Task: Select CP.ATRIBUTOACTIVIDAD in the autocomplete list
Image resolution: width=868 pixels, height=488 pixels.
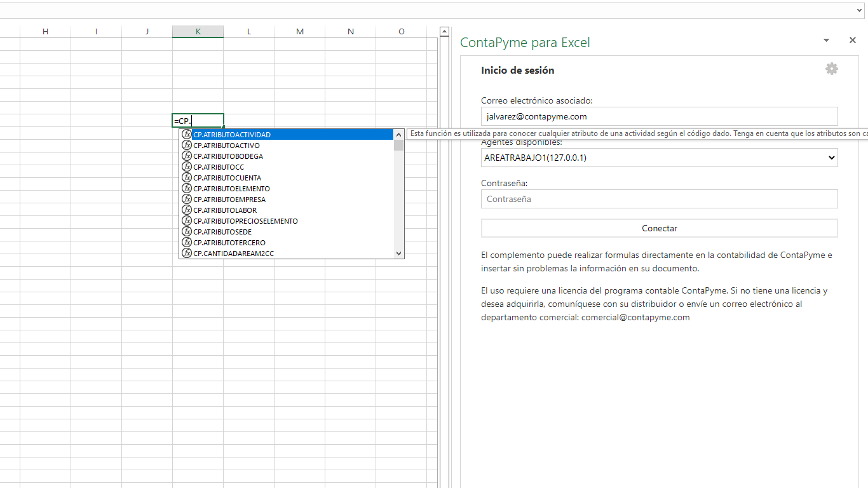Action: point(287,135)
